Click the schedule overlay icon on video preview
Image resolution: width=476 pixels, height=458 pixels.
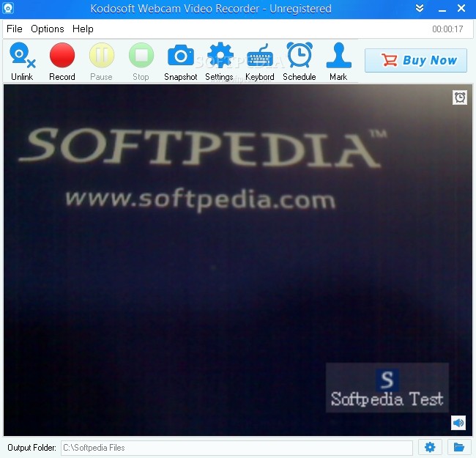coord(460,97)
